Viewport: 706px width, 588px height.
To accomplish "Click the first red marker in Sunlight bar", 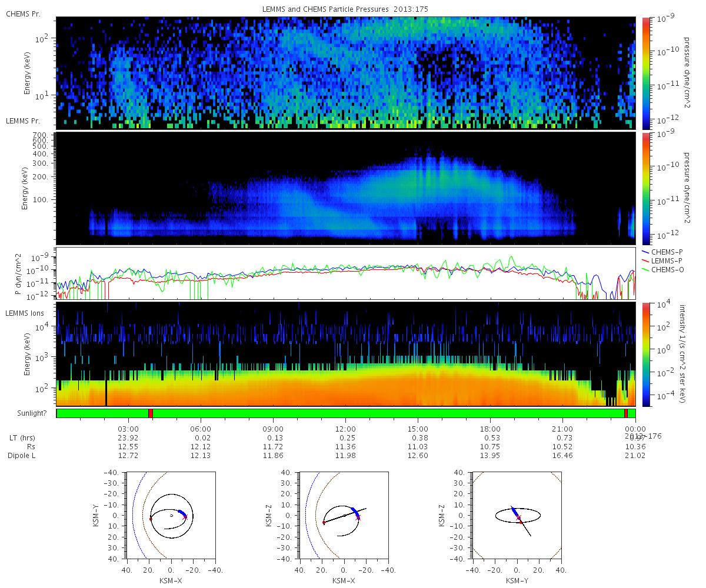I will click(151, 413).
